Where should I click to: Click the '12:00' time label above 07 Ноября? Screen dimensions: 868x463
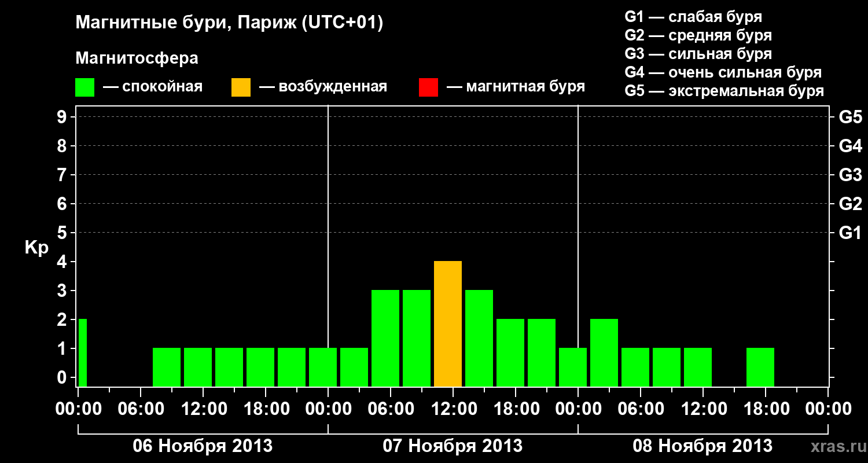[x=453, y=409]
